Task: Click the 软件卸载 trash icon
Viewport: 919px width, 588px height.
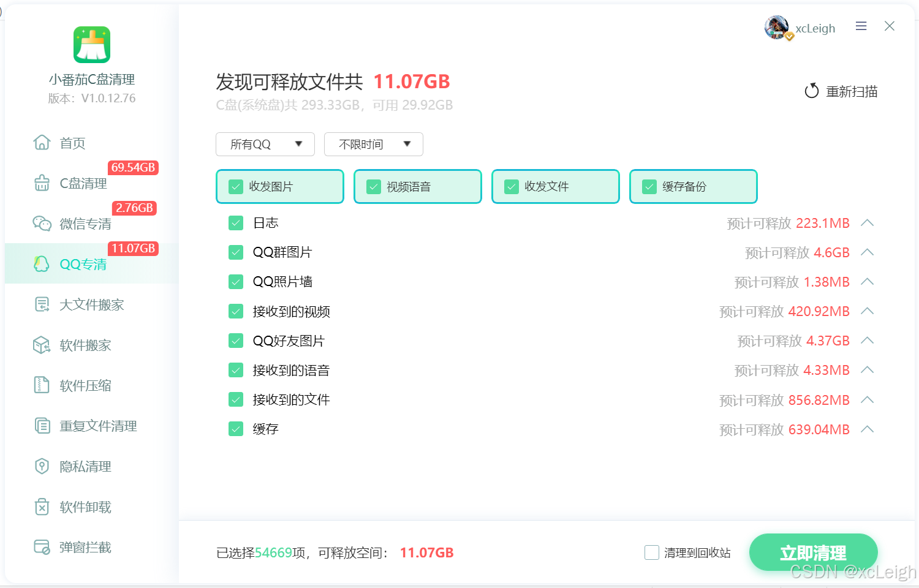Action: [x=42, y=507]
